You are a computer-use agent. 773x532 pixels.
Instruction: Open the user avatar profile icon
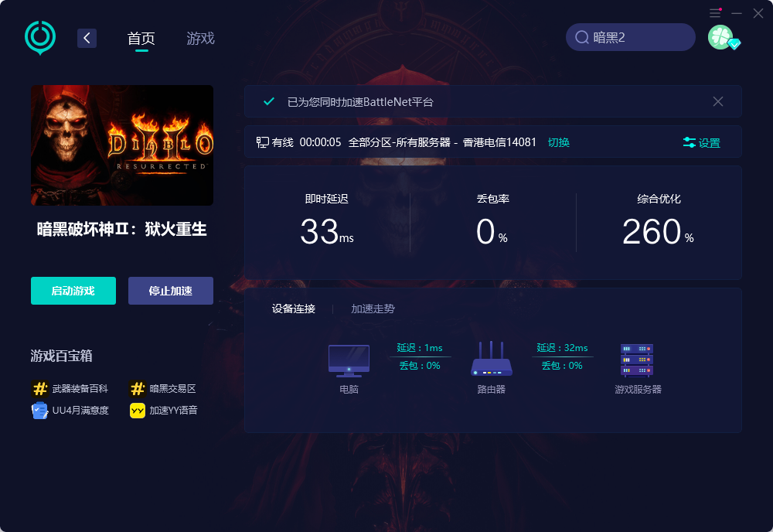coord(720,37)
